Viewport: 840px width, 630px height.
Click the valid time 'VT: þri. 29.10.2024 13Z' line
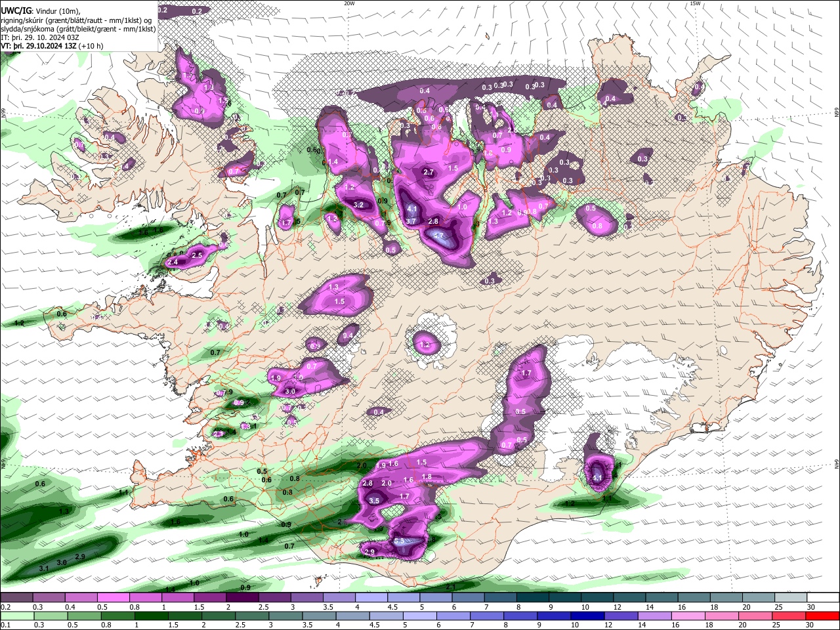[x=39, y=46]
